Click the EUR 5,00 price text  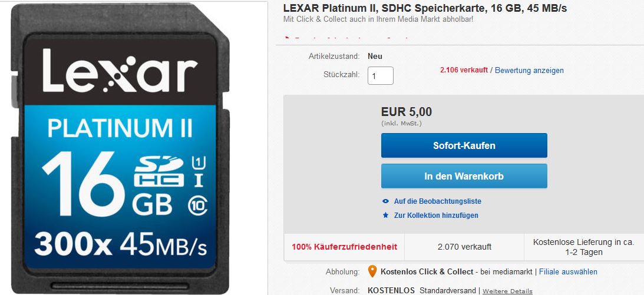pyautogui.click(x=406, y=112)
